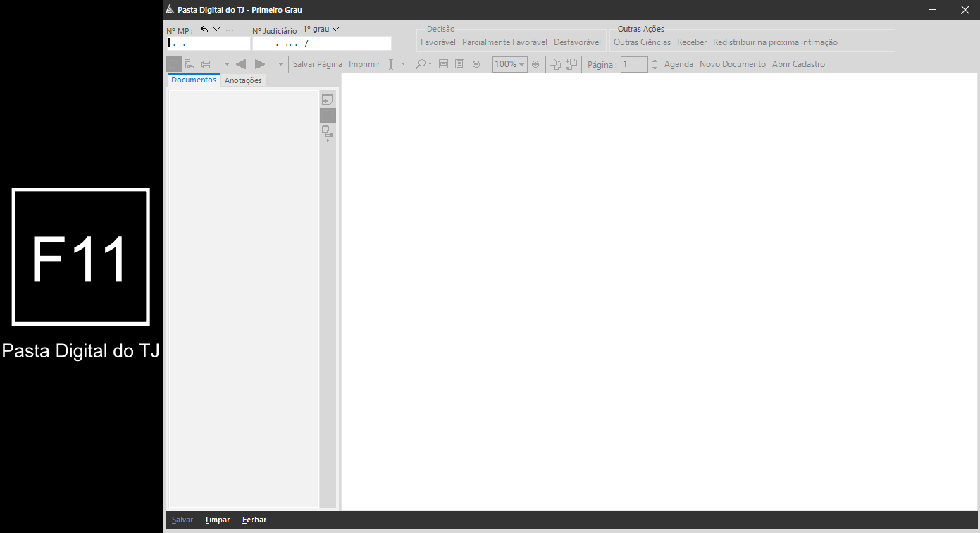Click the zoom out minus icon
The image size is (980, 533).
pos(476,64)
